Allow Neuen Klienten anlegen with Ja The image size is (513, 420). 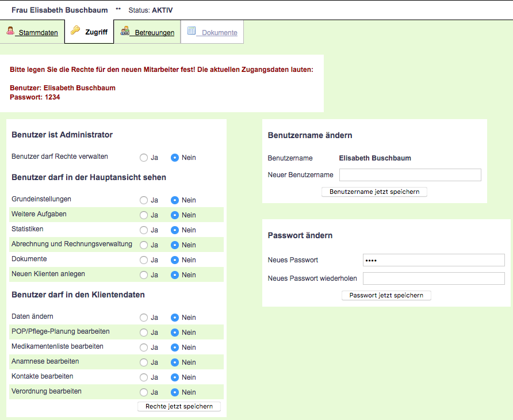pyautogui.click(x=144, y=275)
